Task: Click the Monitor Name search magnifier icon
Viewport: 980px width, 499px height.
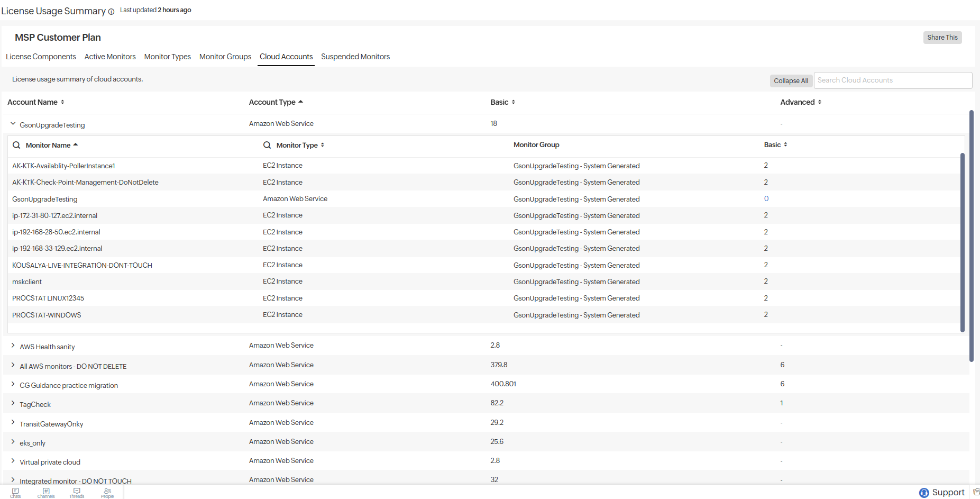Action: pos(16,145)
